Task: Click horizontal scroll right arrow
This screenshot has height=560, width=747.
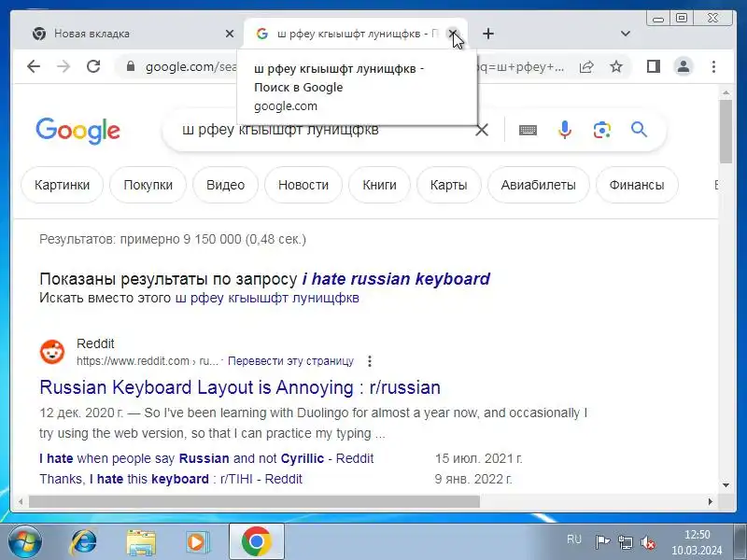Action: (711, 501)
